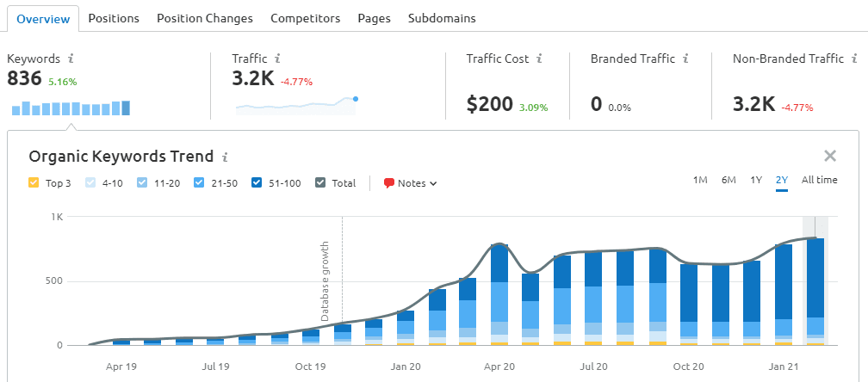Click the Apr 19 axis label
This screenshot has width=868, height=382.
click(x=122, y=366)
